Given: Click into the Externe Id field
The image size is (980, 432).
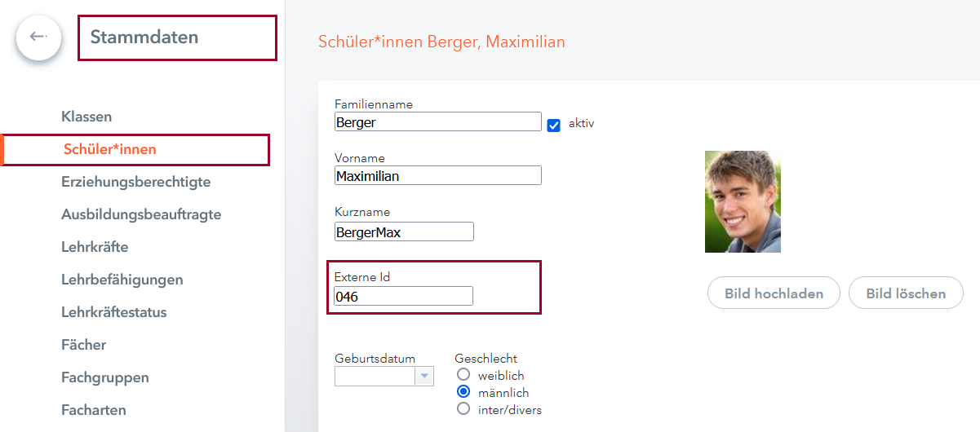Looking at the screenshot, I should tap(403, 297).
